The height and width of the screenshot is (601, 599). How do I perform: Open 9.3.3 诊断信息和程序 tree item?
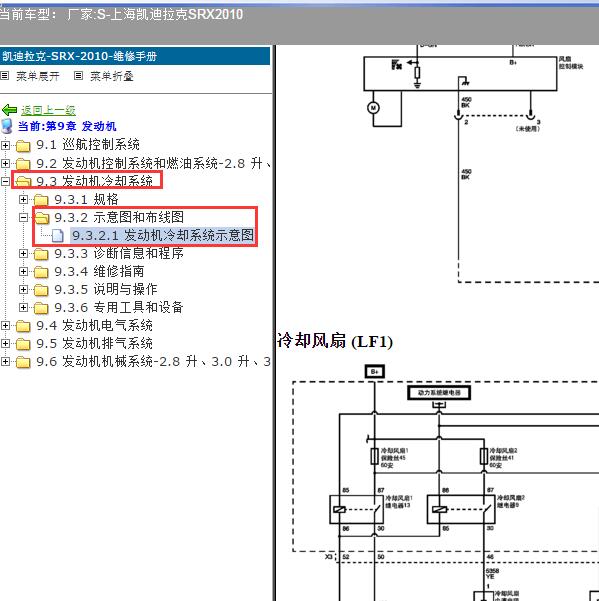119,253
